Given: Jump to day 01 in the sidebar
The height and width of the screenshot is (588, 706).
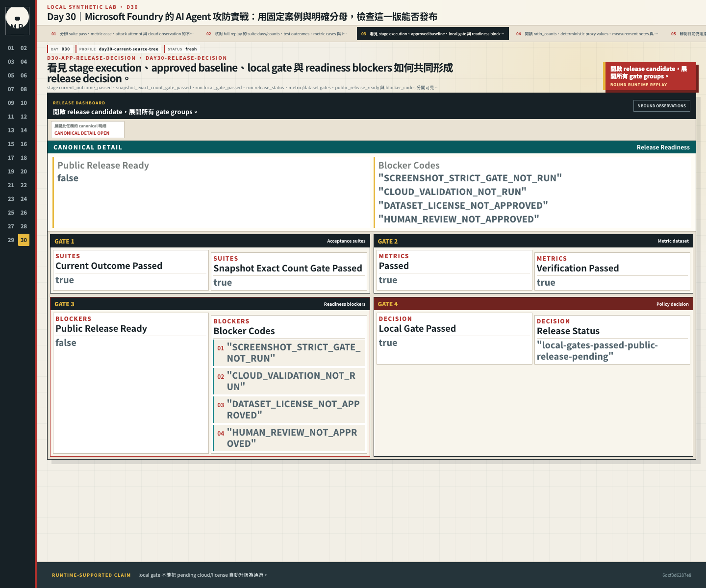Looking at the screenshot, I should pyautogui.click(x=11, y=48).
